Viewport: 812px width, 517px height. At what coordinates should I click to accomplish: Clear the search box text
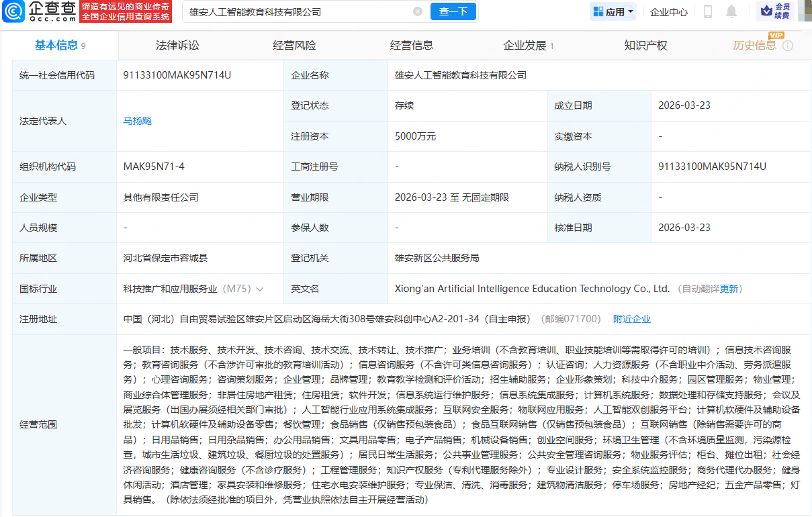418,11
